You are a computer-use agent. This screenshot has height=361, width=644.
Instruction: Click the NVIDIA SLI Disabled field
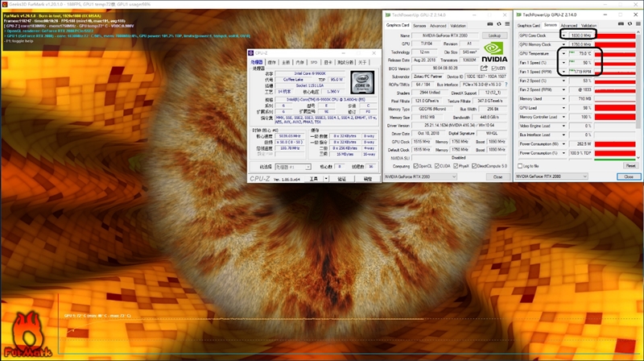(460, 158)
